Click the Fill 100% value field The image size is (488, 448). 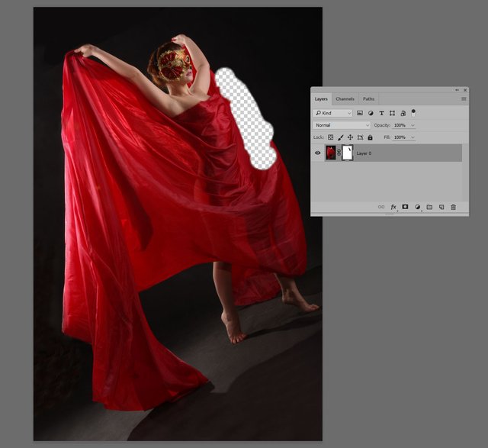click(400, 137)
